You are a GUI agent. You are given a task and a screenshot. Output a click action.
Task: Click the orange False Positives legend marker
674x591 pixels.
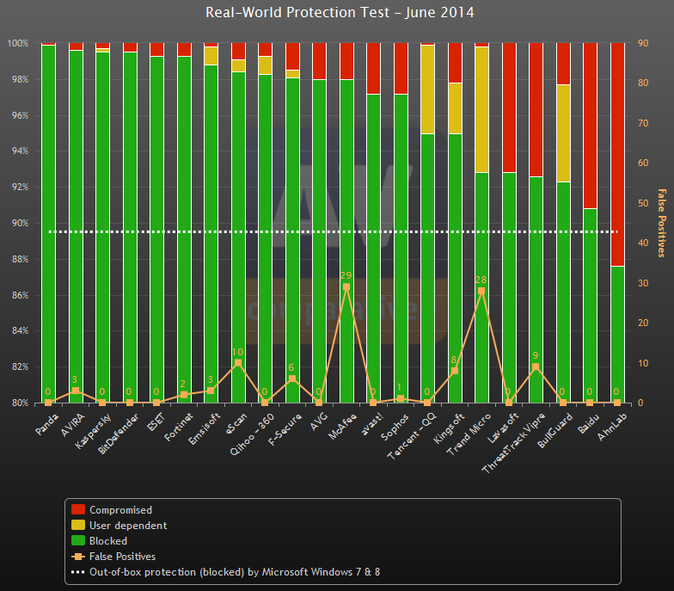click(x=78, y=556)
